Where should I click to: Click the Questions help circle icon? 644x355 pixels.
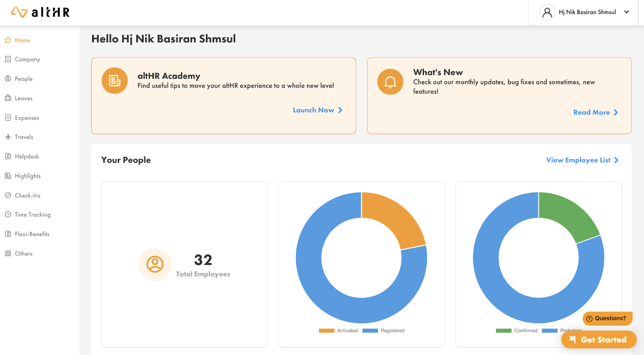click(x=589, y=318)
